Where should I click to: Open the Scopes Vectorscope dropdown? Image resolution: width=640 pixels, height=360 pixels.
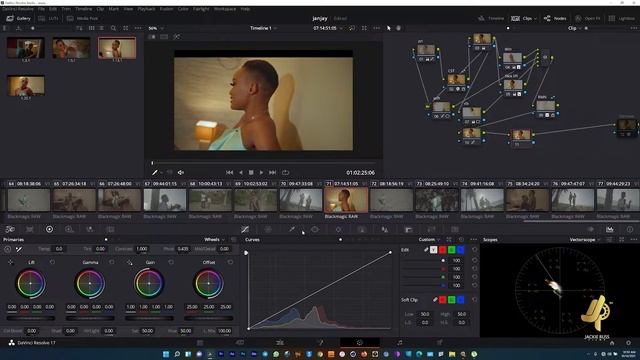(584, 240)
